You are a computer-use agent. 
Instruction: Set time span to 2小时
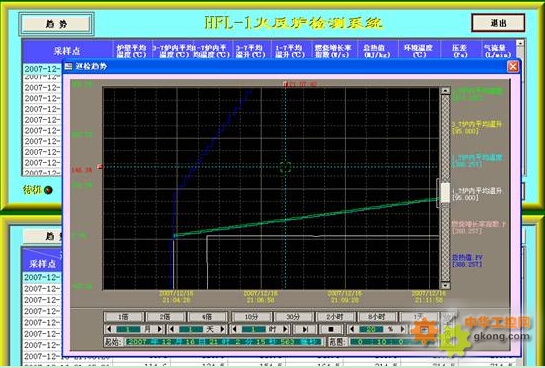point(335,317)
